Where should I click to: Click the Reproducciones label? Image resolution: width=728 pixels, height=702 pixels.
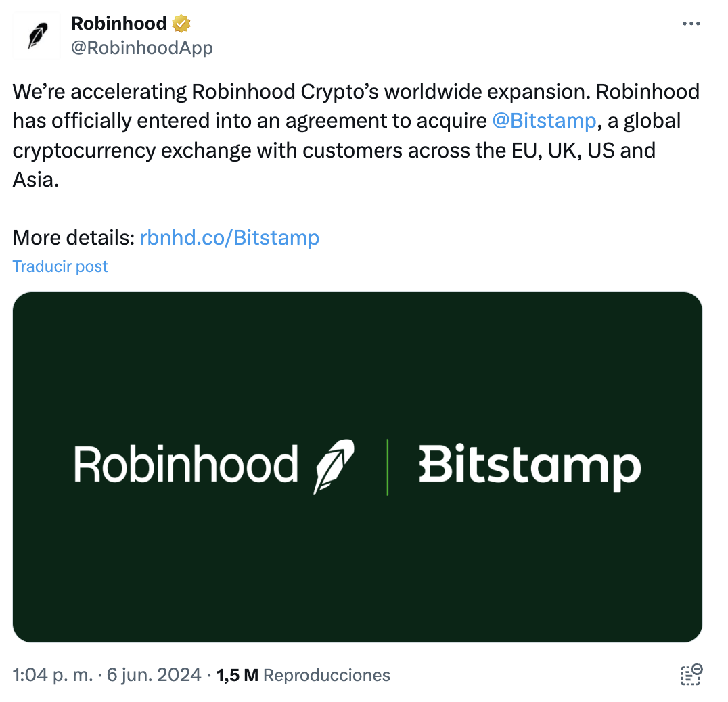pyautogui.click(x=326, y=675)
